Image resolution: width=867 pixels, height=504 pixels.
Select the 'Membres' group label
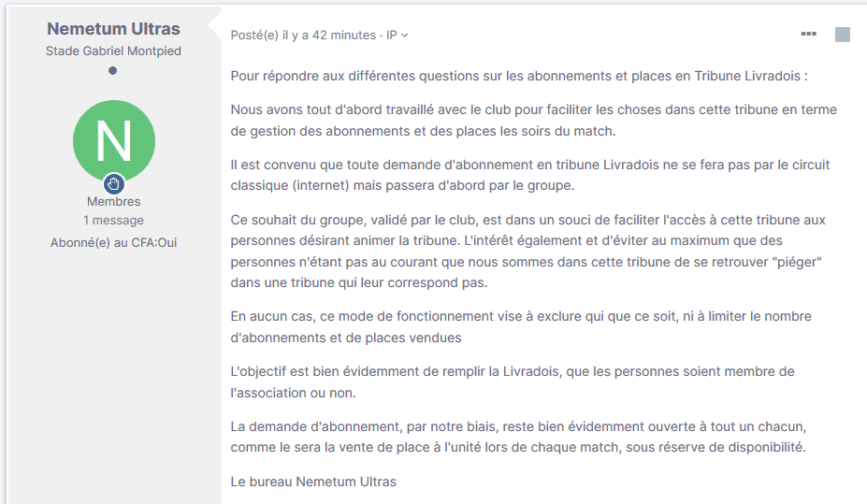113,201
